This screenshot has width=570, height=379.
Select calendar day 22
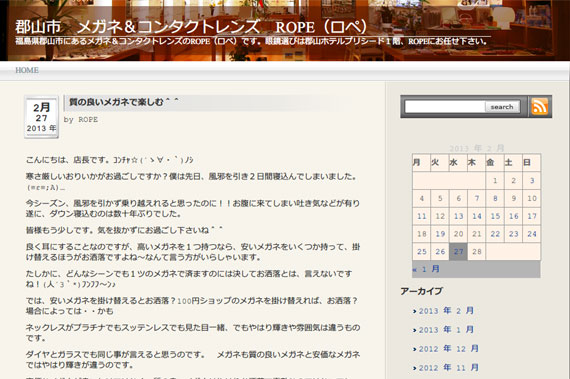coord(495,234)
